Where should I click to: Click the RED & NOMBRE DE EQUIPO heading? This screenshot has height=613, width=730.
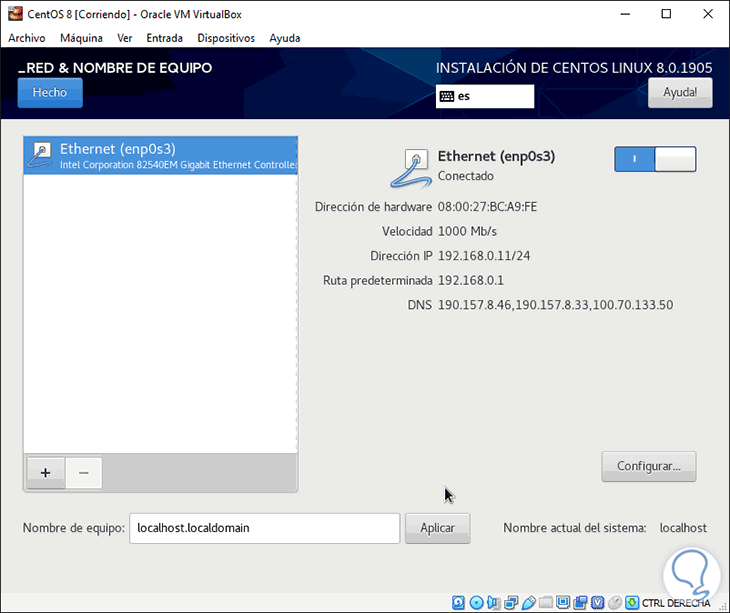115,68
